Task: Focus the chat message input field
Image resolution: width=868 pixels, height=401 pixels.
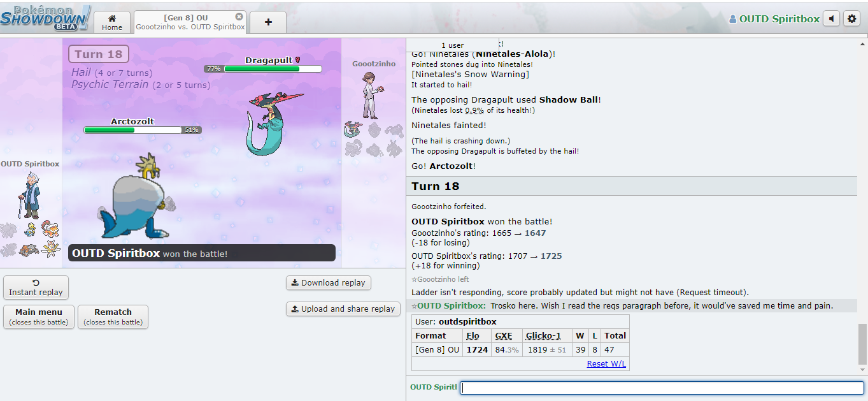Action: pyautogui.click(x=662, y=388)
